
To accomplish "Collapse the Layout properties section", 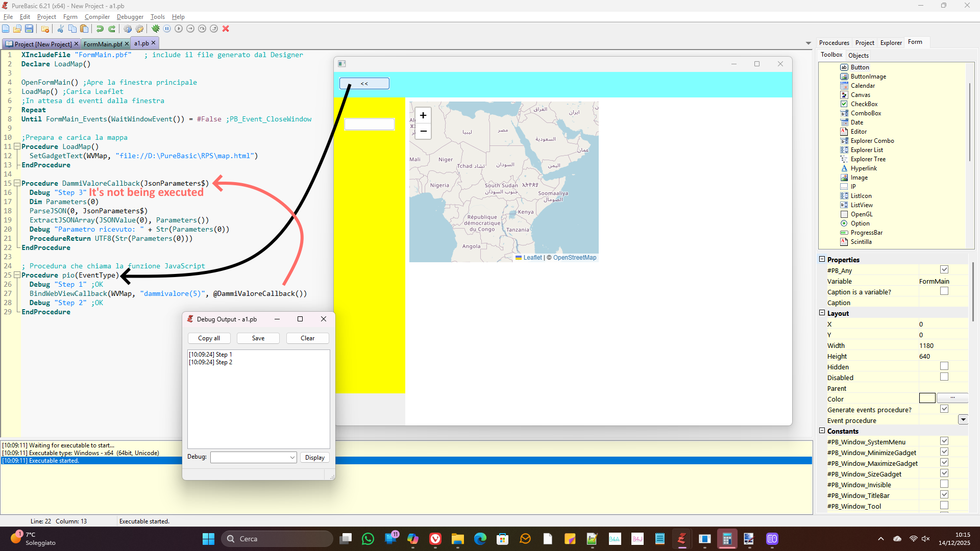I will pos(822,313).
